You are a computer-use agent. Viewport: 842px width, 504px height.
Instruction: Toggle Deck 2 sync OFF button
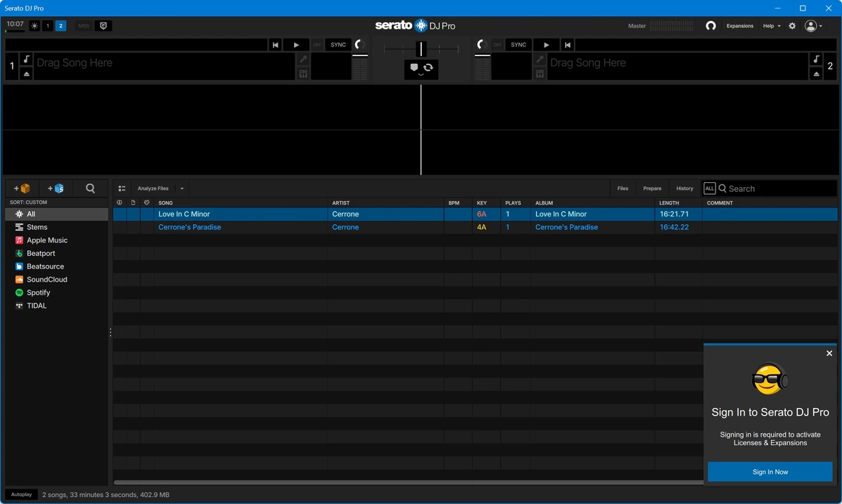pyautogui.click(x=497, y=45)
